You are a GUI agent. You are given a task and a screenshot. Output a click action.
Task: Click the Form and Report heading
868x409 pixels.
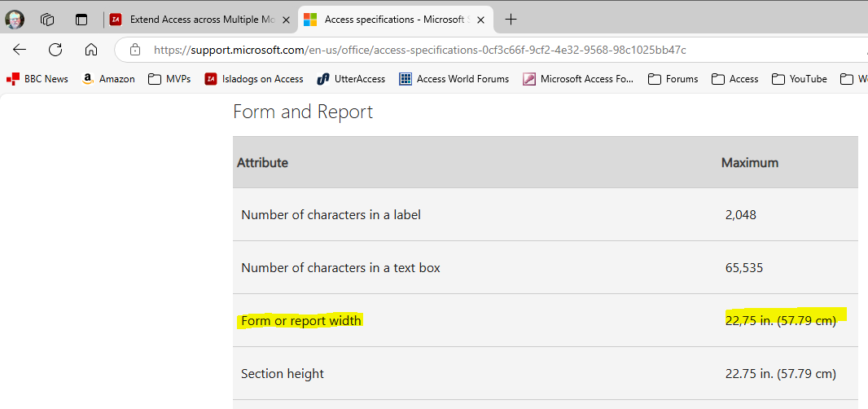click(303, 112)
